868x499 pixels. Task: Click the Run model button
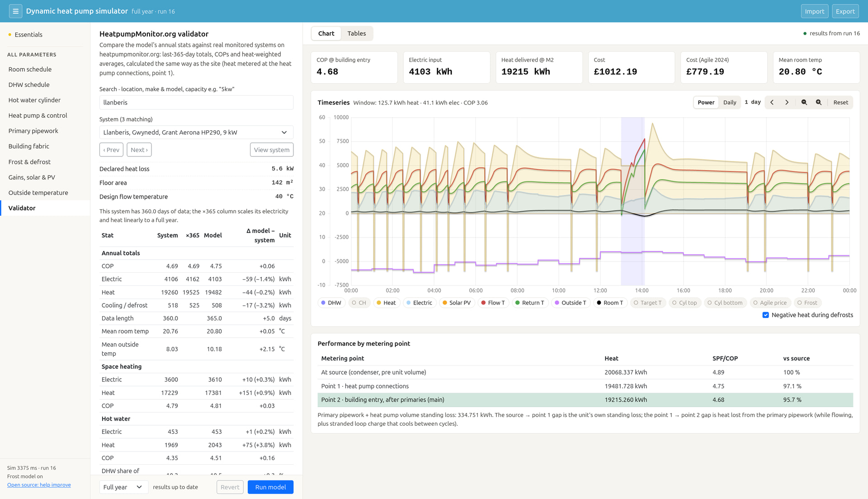coord(270,487)
